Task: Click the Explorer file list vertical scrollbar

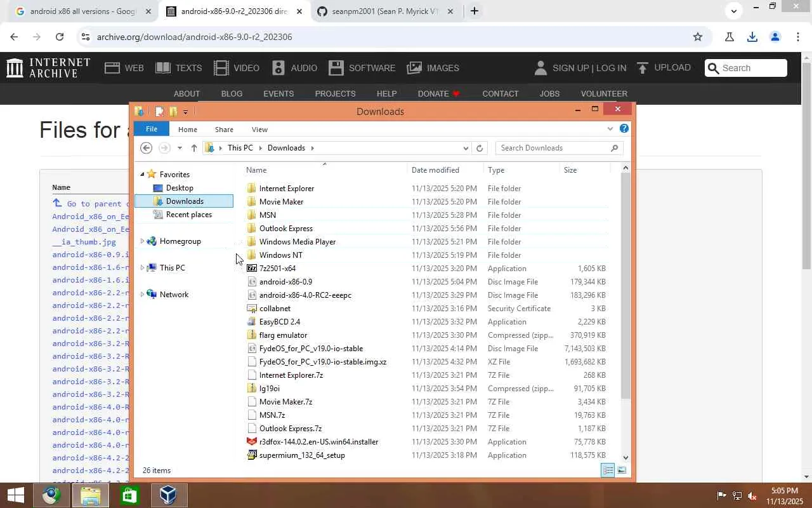Action: pos(625,286)
